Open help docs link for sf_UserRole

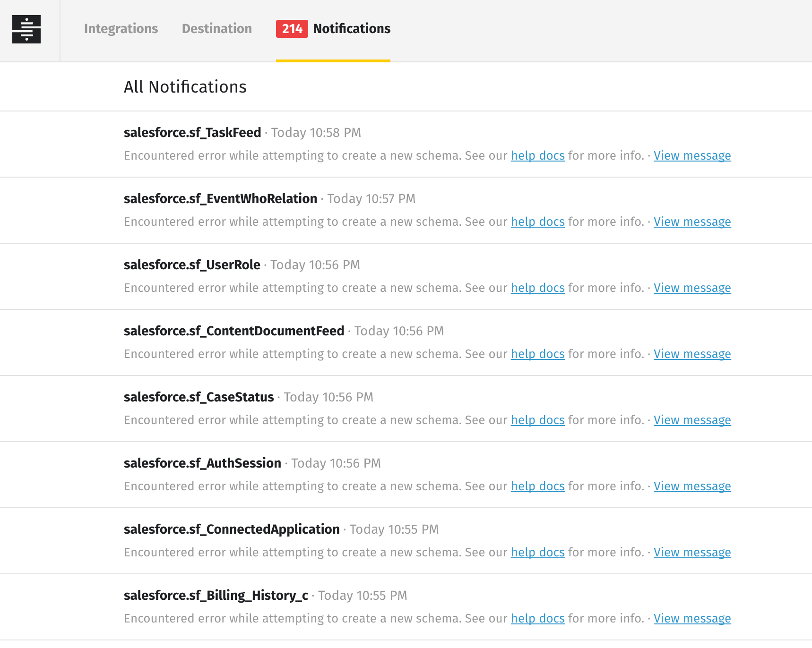(538, 288)
